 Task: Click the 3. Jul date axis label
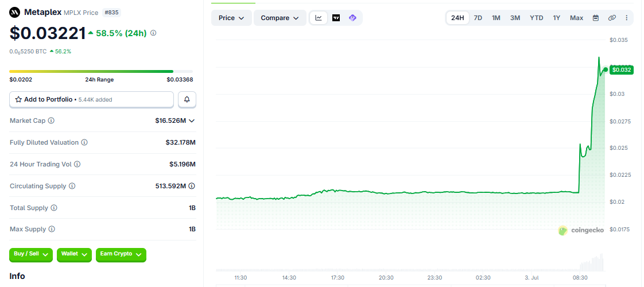point(532,278)
